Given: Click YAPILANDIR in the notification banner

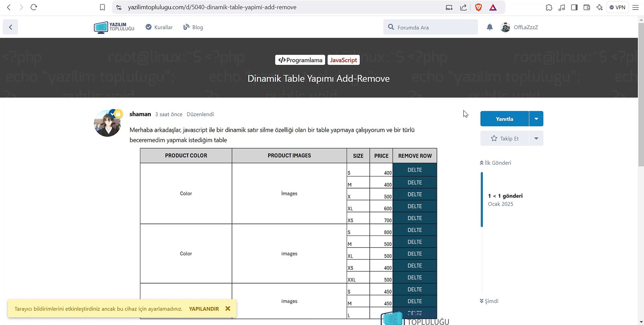Looking at the screenshot, I should [x=204, y=308].
